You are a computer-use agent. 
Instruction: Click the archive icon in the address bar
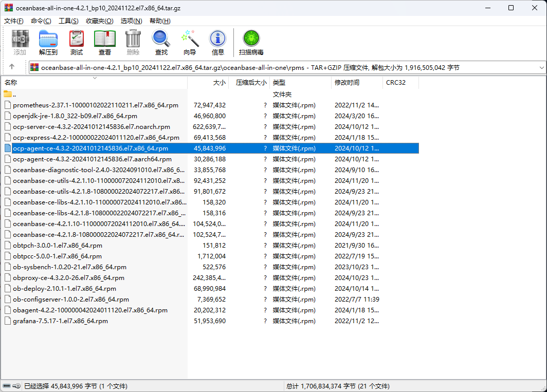tap(34, 67)
